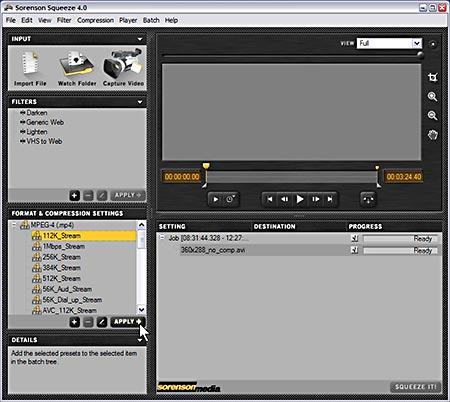Click the icon in the Job row
The image size is (450, 402).
(354, 238)
